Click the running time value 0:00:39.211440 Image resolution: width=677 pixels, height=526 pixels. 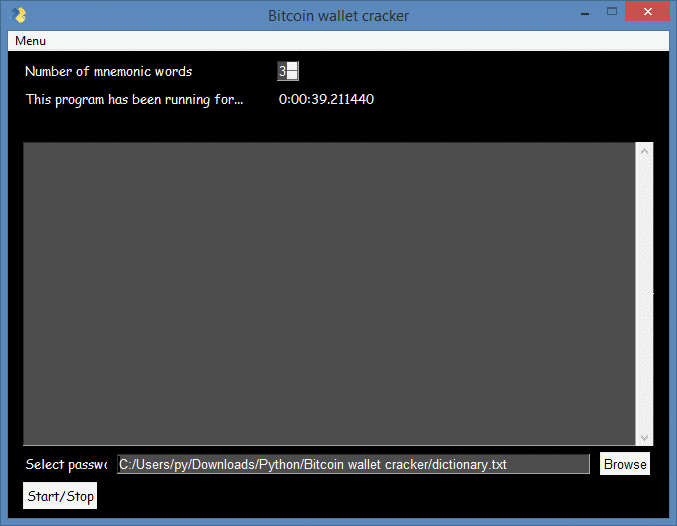click(x=326, y=99)
